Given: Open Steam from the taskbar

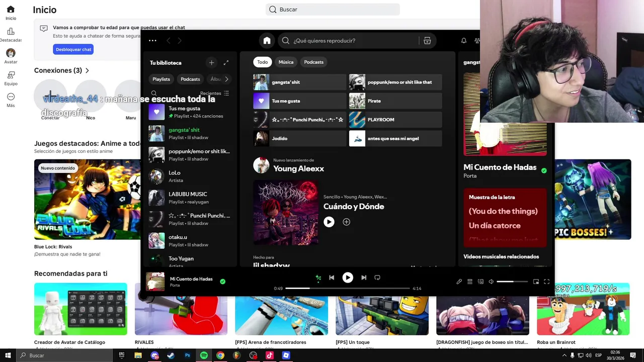Looking at the screenshot, I should point(171,355).
